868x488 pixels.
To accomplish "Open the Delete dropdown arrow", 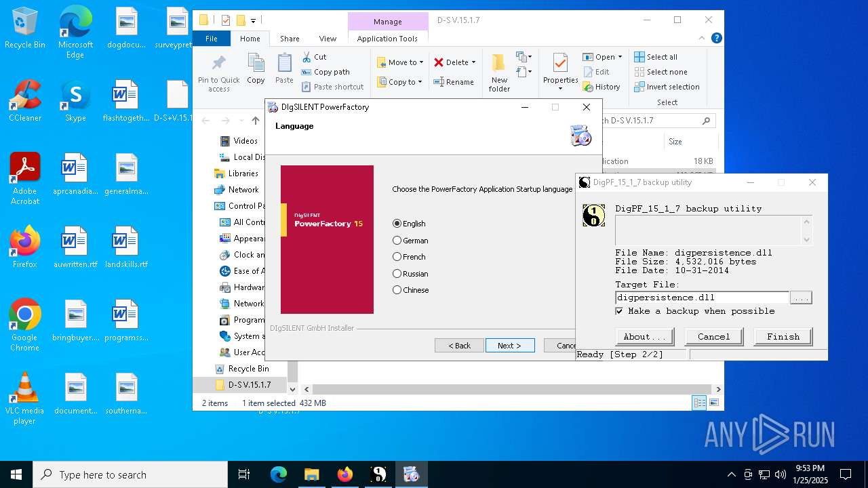I will (x=473, y=62).
